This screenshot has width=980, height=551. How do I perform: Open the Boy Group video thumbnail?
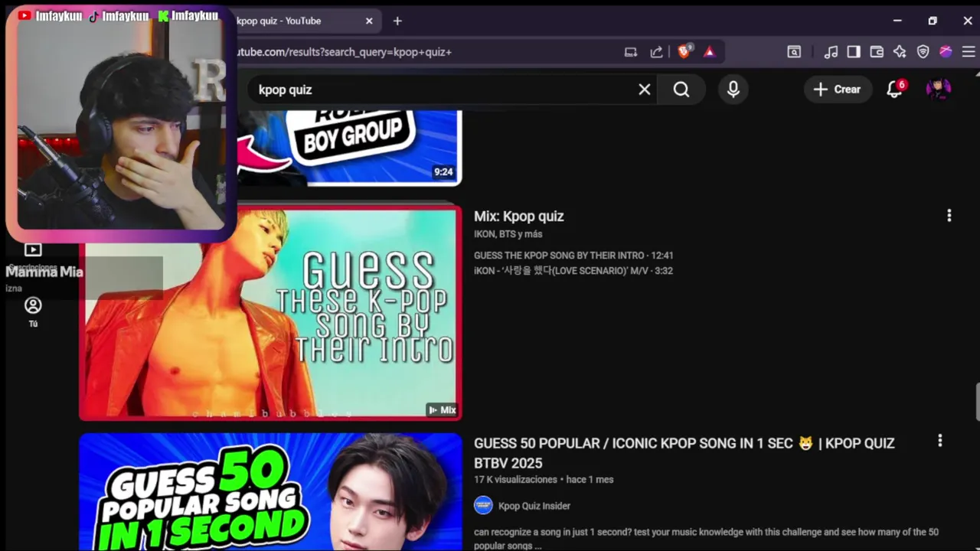[348, 147]
